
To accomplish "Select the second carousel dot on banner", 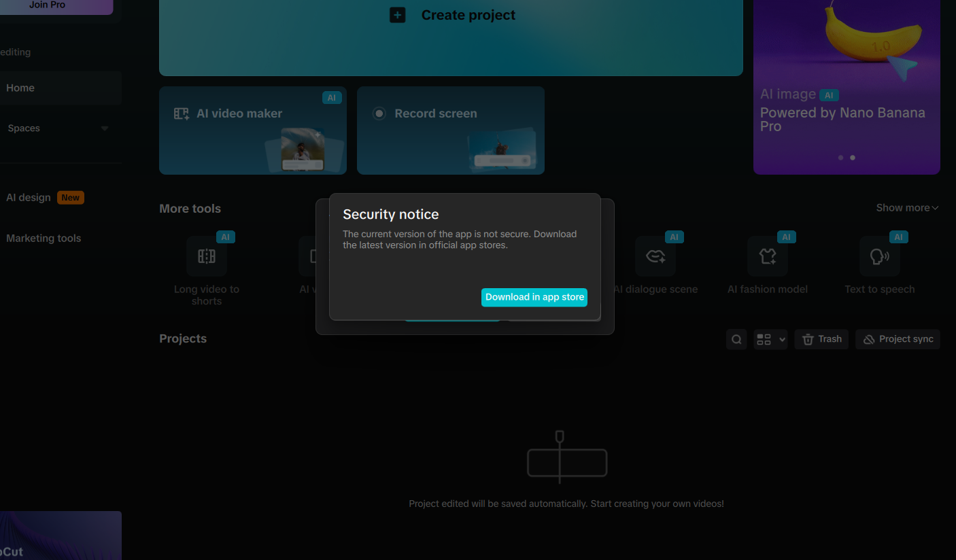I will click(x=853, y=158).
